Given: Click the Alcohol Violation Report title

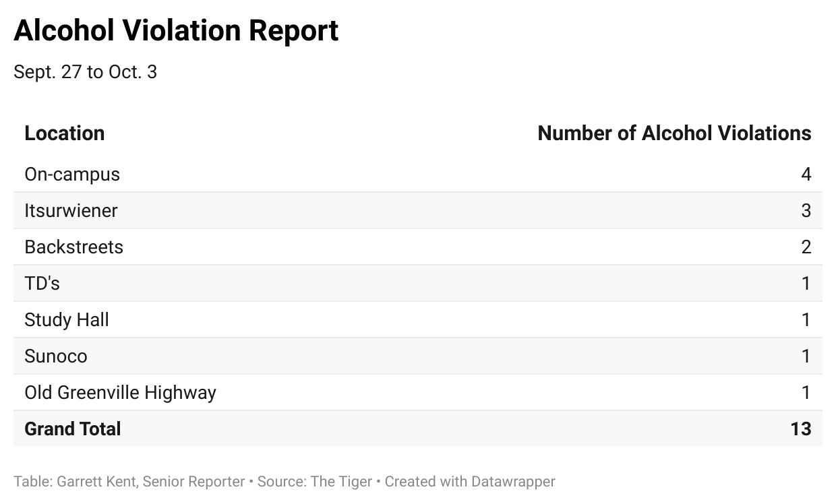Looking at the screenshot, I should pyautogui.click(x=176, y=31).
